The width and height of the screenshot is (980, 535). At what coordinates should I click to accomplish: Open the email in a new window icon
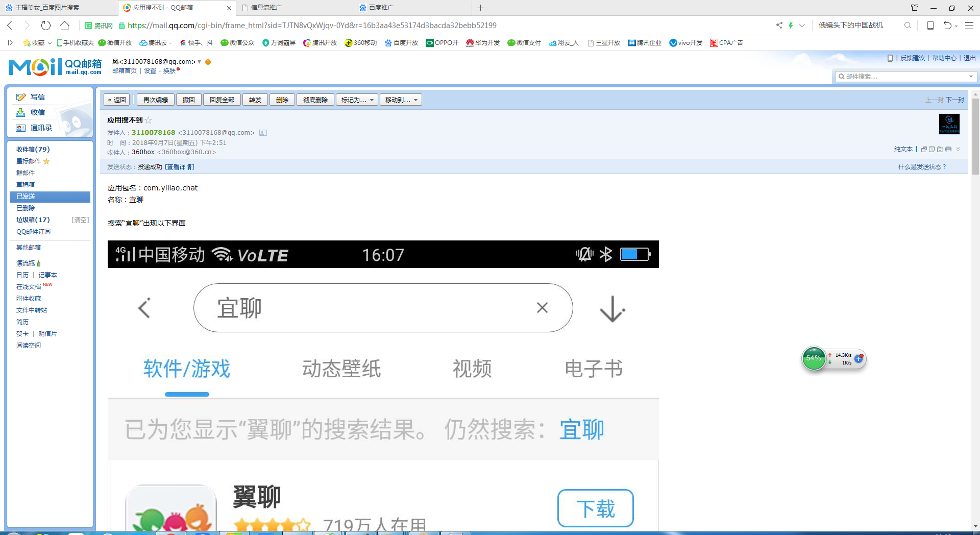tap(924, 149)
